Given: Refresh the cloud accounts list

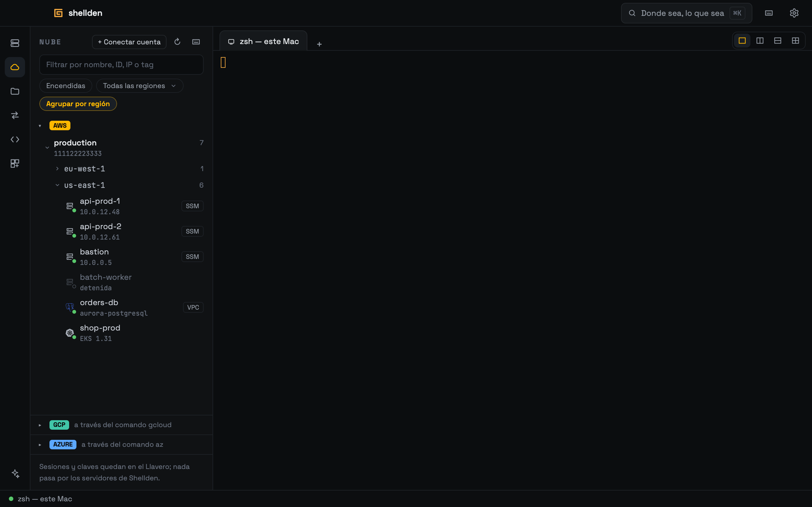Looking at the screenshot, I should 177,42.
